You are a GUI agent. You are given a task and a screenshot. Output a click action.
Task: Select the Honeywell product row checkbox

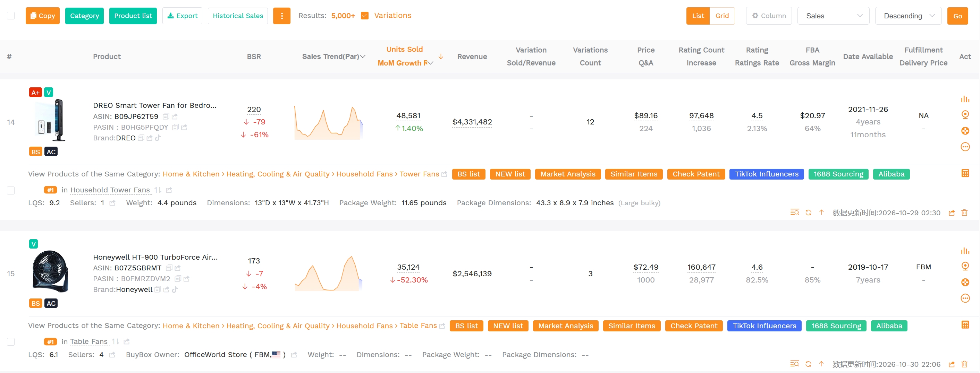coord(11,342)
